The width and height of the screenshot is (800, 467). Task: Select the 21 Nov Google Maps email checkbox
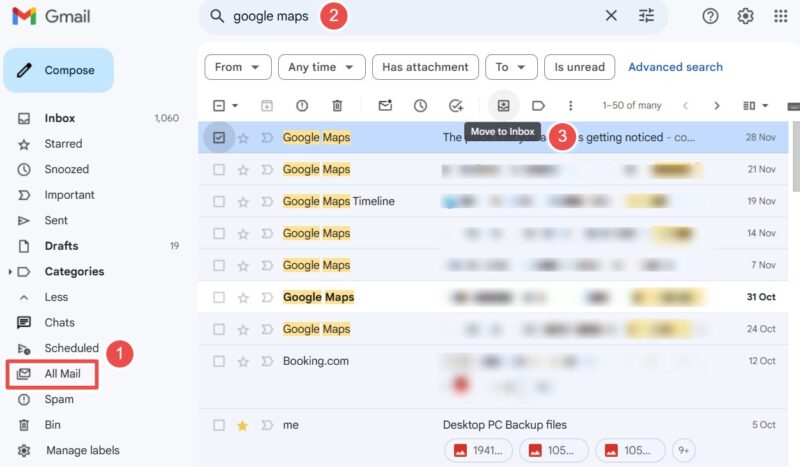click(x=219, y=169)
